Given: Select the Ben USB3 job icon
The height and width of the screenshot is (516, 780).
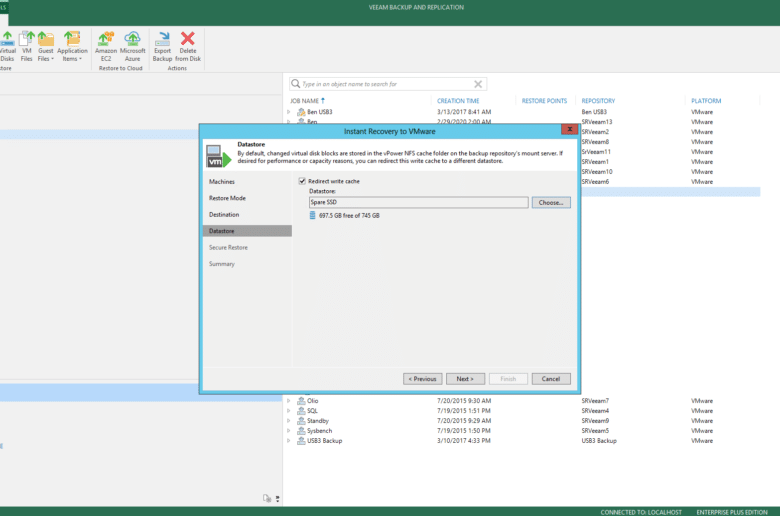Looking at the screenshot, I should 301,112.
